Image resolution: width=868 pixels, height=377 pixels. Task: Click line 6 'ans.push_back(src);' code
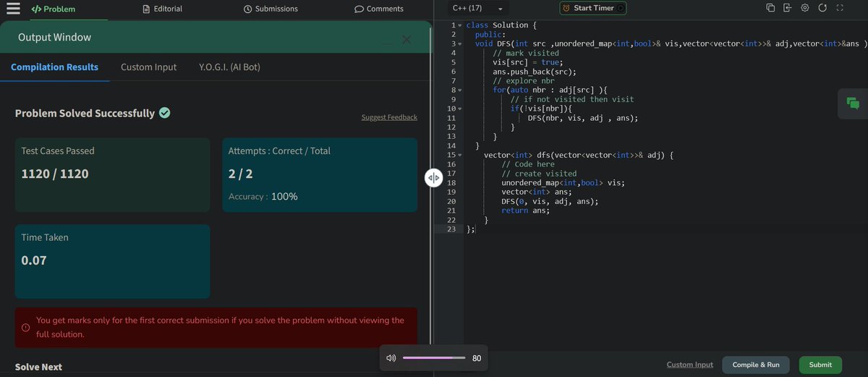[535, 72]
